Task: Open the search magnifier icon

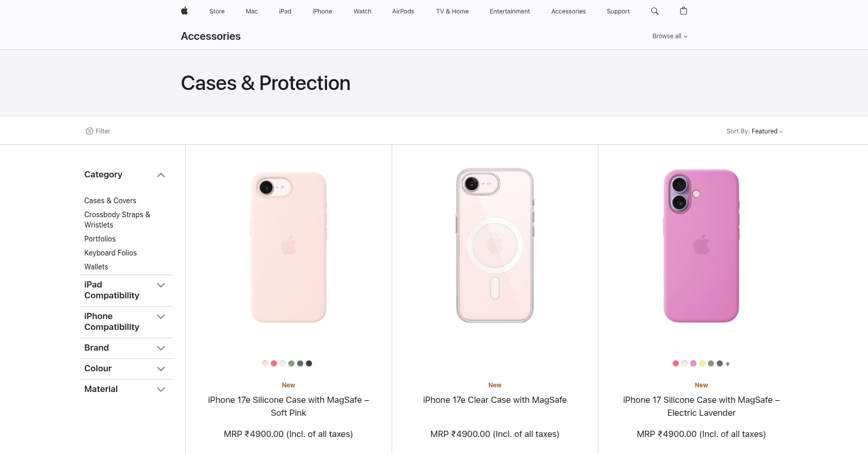Action: pos(655,11)
